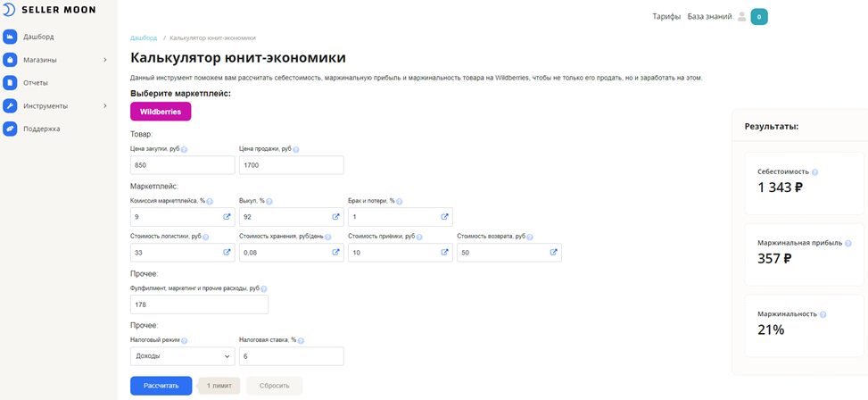This screenshot has width=868, height=400.
Task: Open external link in Стоимость логистики field
Action: [227, 252]
